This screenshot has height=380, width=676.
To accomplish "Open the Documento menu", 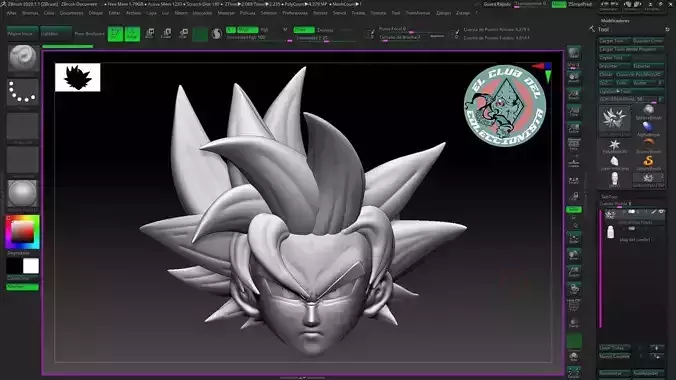I will click(72, 13).
